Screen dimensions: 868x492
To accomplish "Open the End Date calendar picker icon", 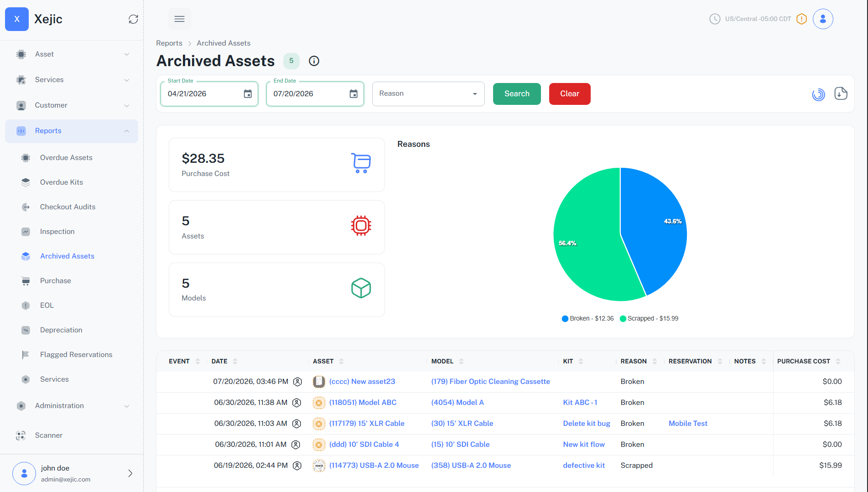I will (353, 94).
